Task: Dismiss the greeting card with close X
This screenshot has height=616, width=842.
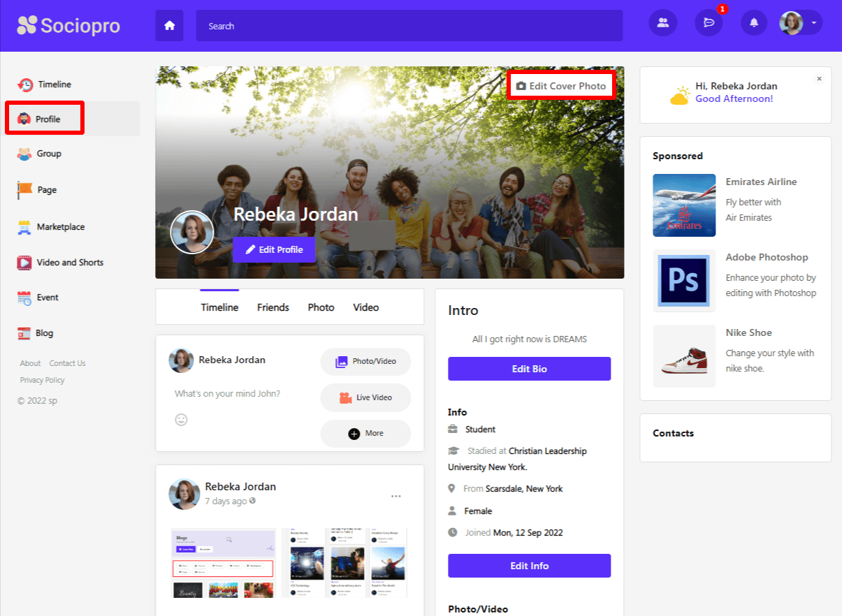Action: [x=820, y=79]
